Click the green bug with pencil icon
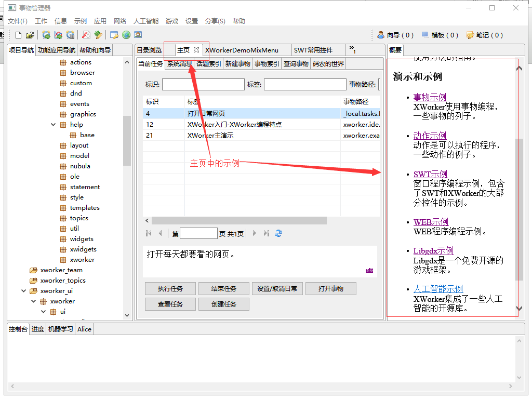The width and height of the screenshot is (532, 399). pyautogui.click(x=98, y=35)
